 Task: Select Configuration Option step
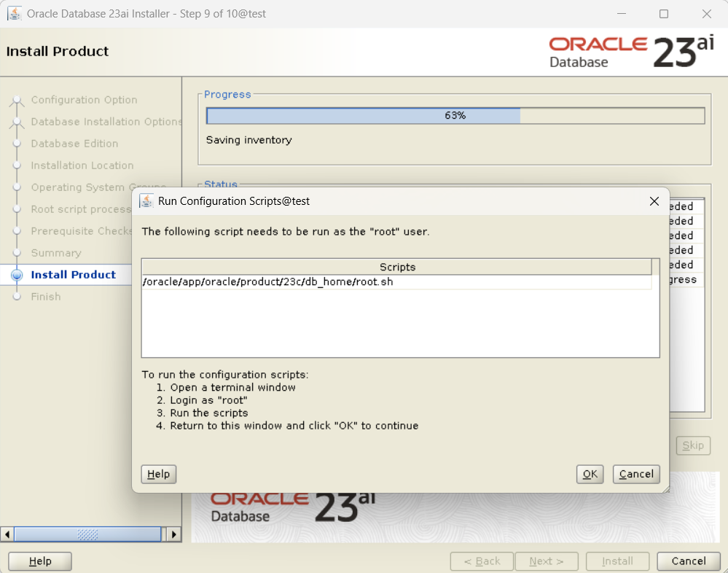point(84,100)
